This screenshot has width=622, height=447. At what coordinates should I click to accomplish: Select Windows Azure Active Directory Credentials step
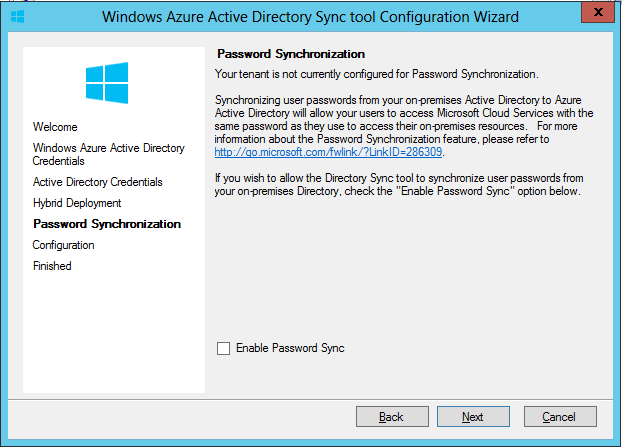pyautogui.click(x=108, y=154)
